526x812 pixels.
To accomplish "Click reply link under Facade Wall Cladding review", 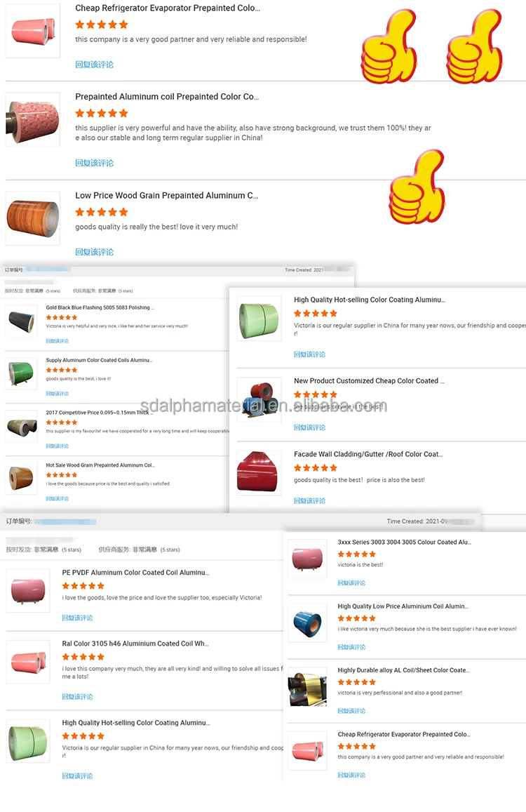I will [x=309, y=501].
